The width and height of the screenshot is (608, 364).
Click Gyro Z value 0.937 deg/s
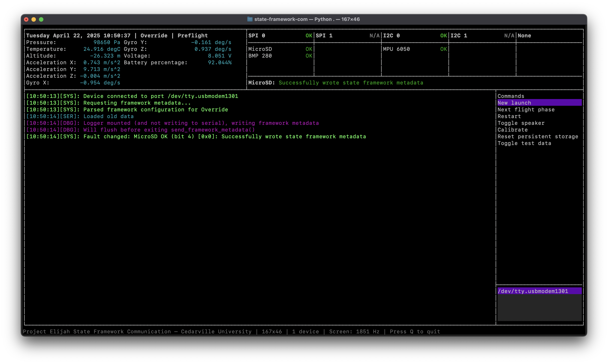213,49
